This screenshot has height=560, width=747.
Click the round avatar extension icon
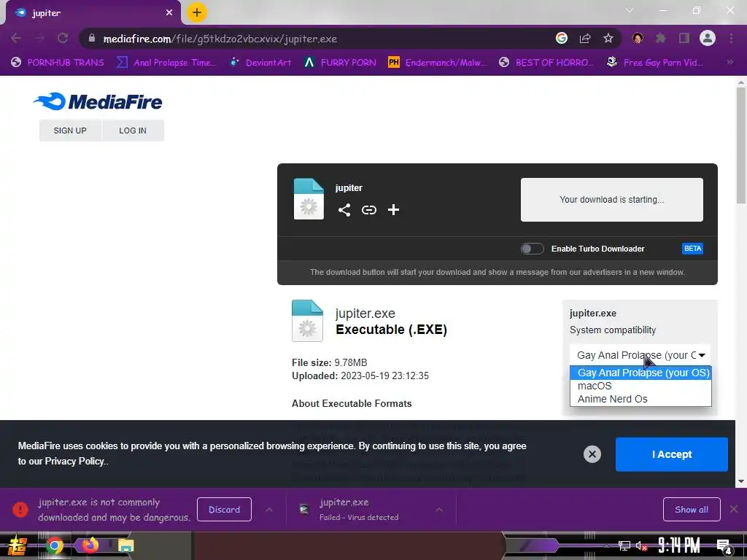[638, 38]
